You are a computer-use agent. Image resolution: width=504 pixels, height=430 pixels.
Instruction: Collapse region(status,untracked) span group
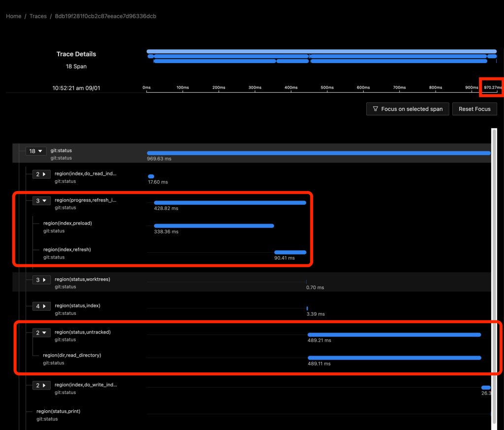41,332
